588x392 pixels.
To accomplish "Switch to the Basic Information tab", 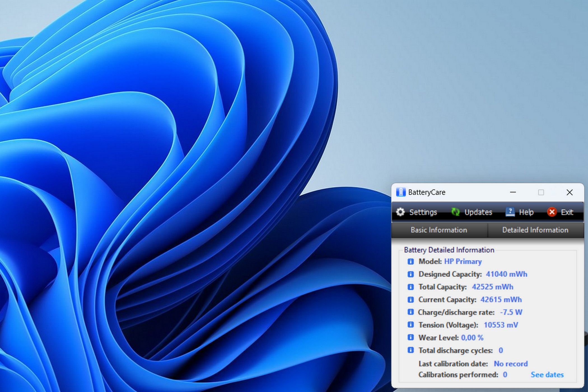I will [x=438, y=230].
